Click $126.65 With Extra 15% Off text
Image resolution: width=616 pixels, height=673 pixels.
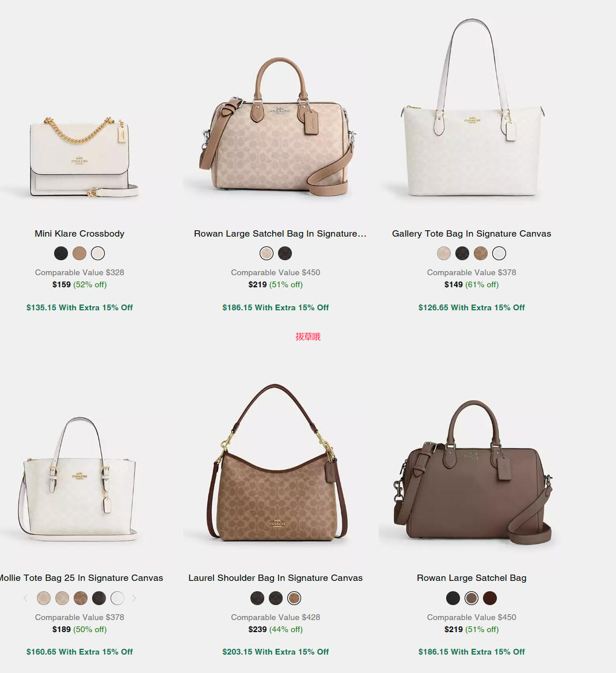click(x=471, y=307)
